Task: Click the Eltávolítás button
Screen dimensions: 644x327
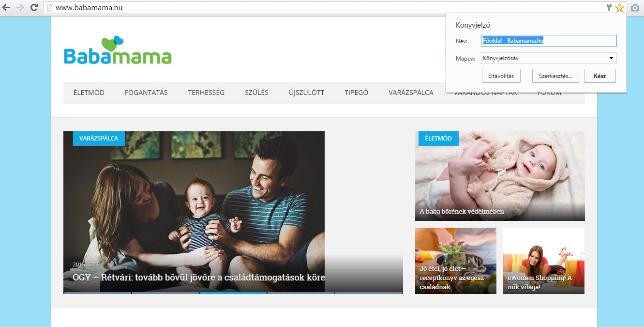Action: pos(501,76)
